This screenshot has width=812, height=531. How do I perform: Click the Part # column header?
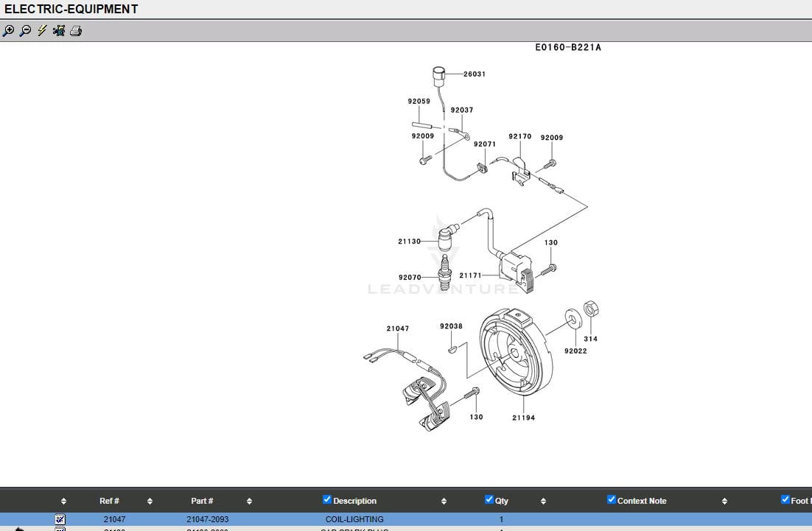(x=202, y=501)
